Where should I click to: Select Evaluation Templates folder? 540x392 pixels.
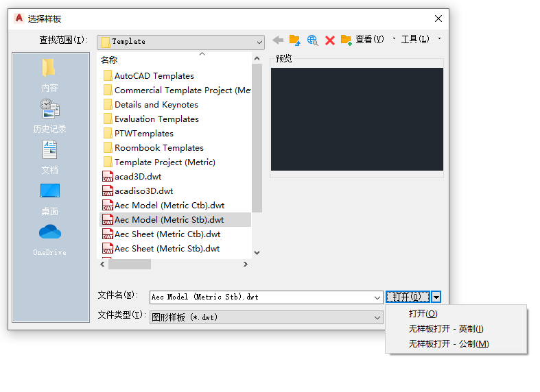[x=151, y=119]
